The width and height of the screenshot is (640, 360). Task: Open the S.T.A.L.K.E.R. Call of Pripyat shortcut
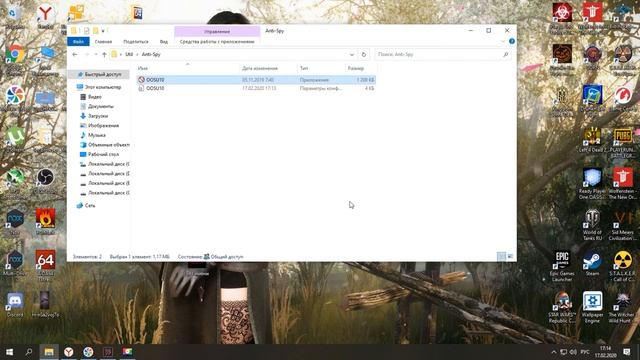(622, 266)
